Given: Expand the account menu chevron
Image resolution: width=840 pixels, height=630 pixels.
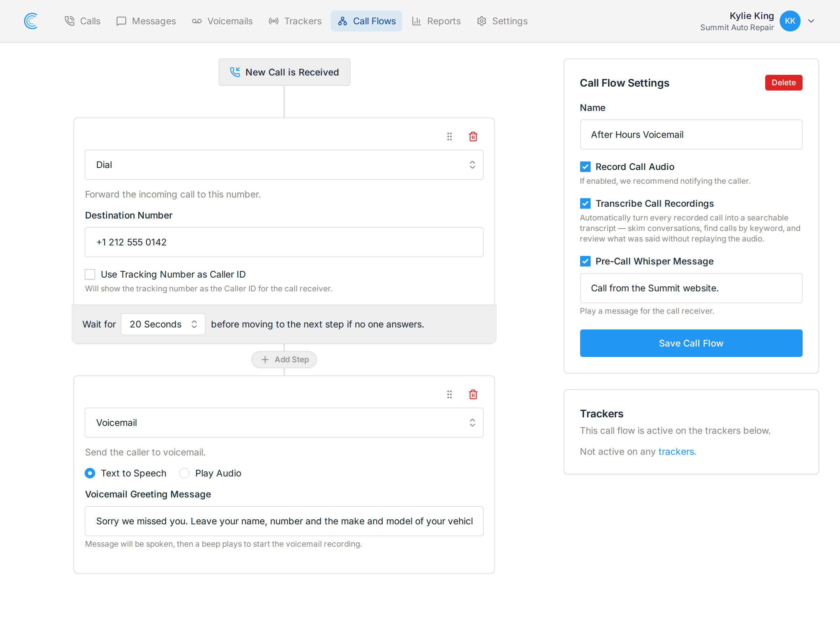Looking at the screenshot, I should point(811,21).
